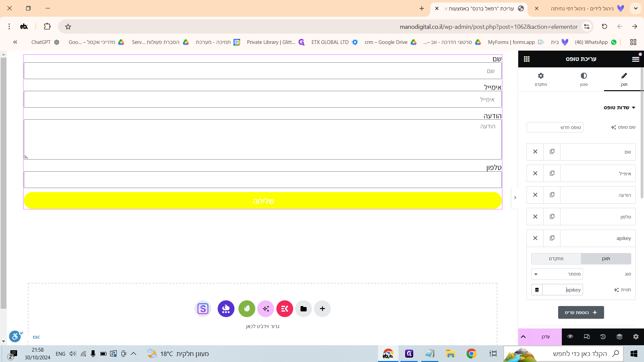Collapse the Elementor side panel arrow
This screenshot has height=362, width=644.
coord(515,197)
